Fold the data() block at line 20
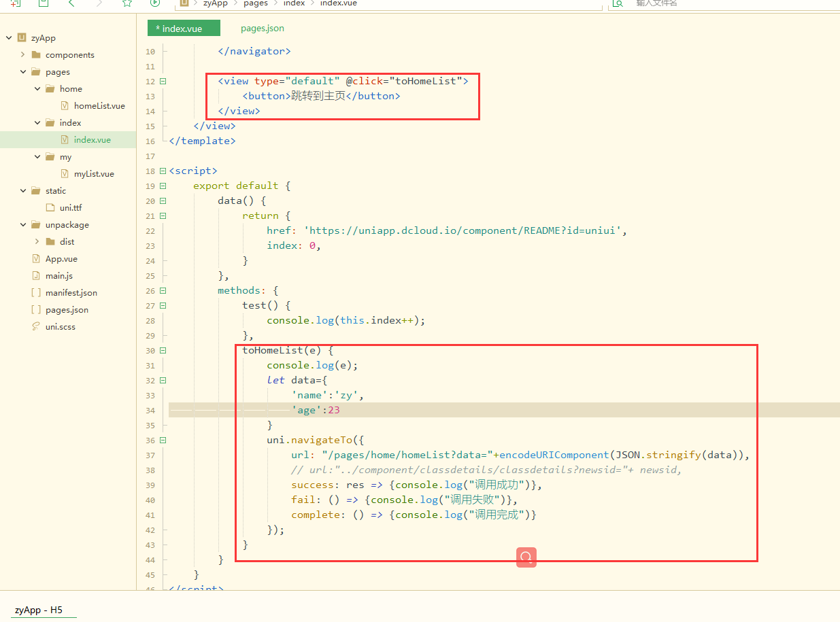This screenshot has height=622, width=840. pos(163,201)
